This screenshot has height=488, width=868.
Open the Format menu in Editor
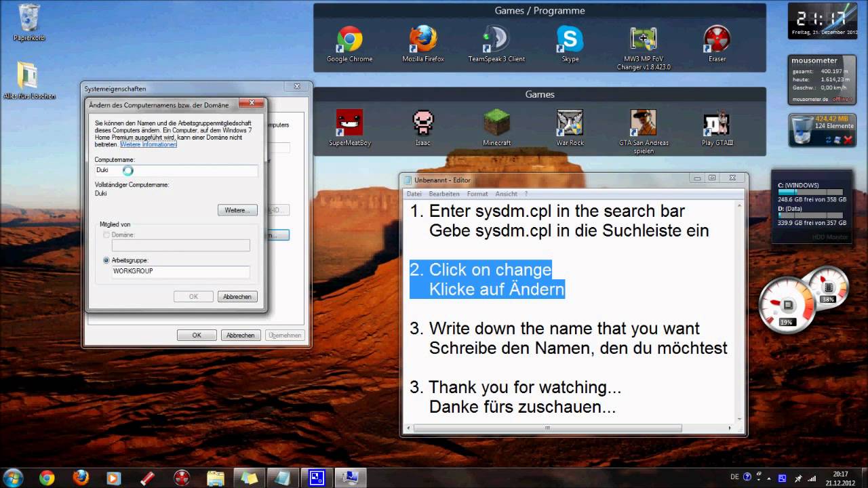coord(477,194)
